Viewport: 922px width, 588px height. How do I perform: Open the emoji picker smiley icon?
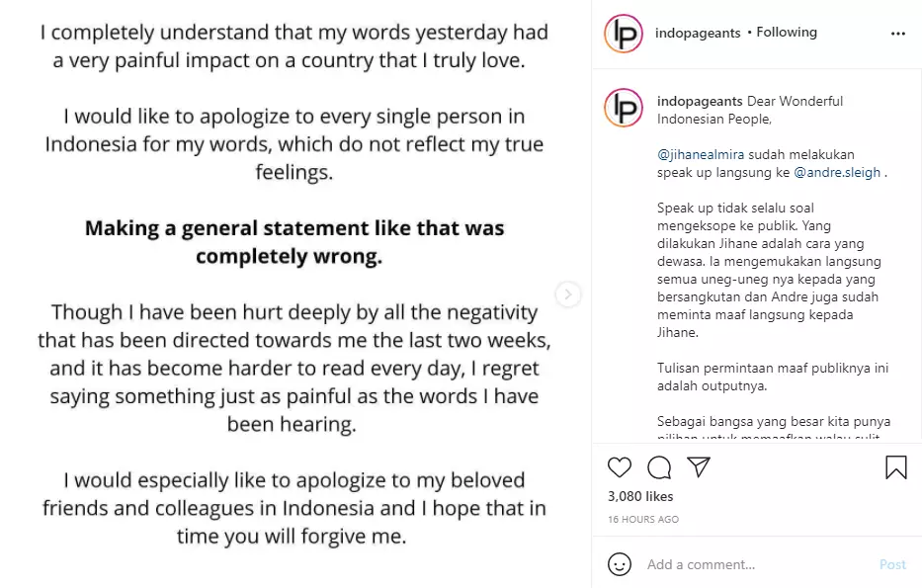coord(620,564)
